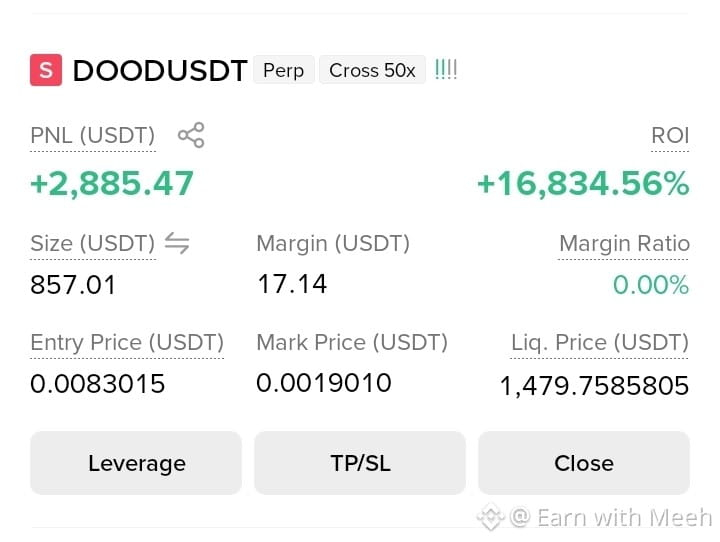Open the Leverage settings button
The width and height of the screenshot is (720, 542).
pyautogui.click(x=136, y=463)
